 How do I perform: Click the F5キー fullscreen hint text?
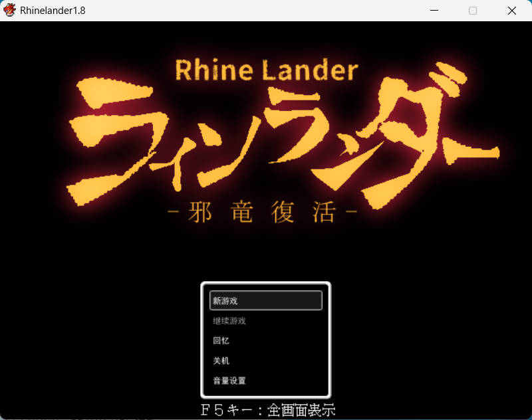coord(273,410)
